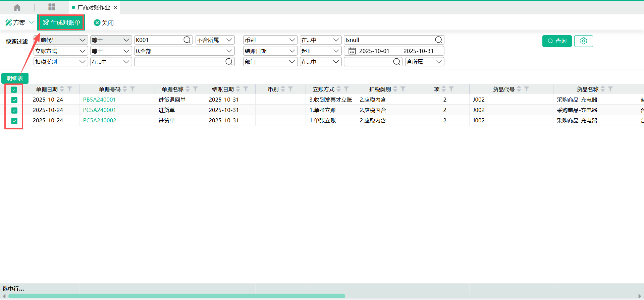Click the filter icon on 货品代号 column
Viewport: 644px width, 300px height.
click(x=527, y=89)
